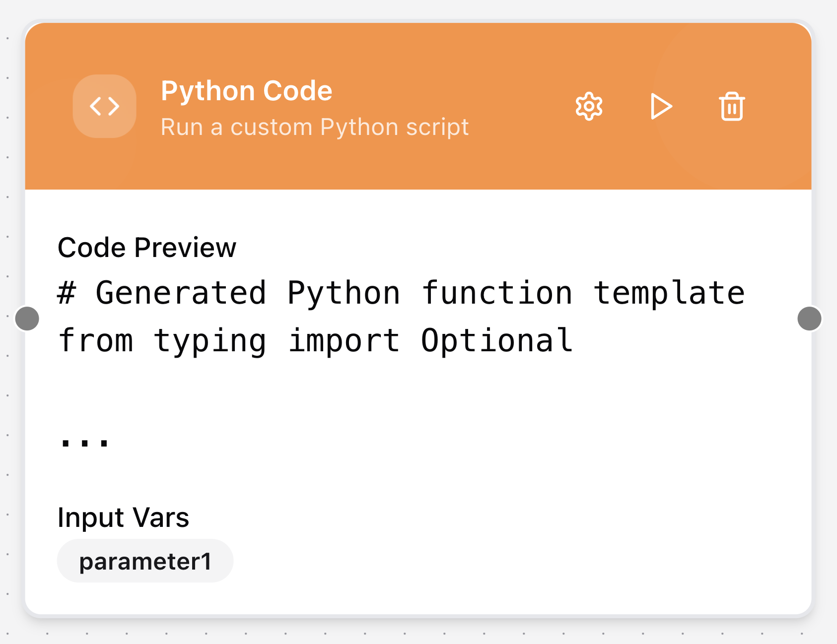
Task: Click the word "Generated" in code comment
Action: (x=181, y=293)
